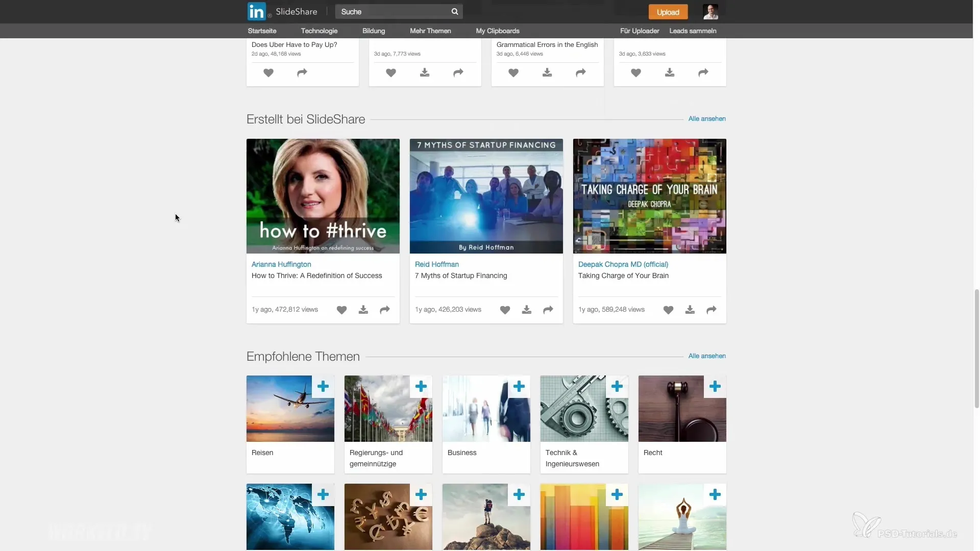Follow the mountain hiker topic plus icon
Image resolution: width=980 pixels, height=551 pixels.
pyautogui.click(x=519, y=495)
